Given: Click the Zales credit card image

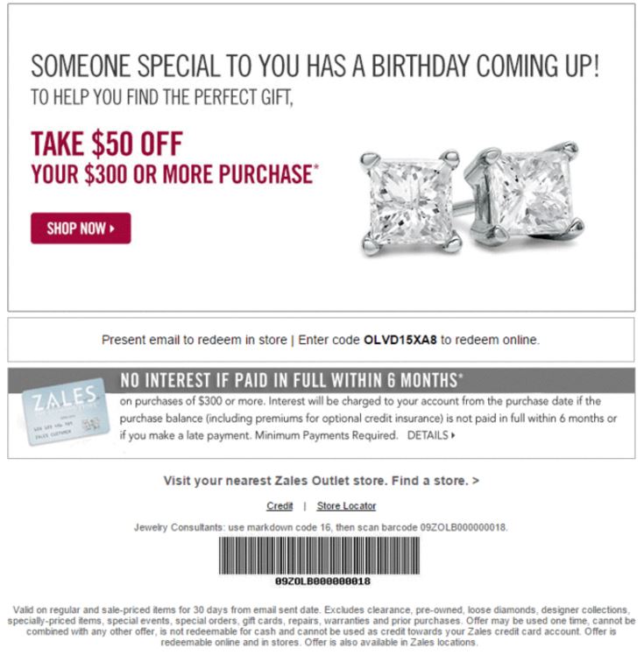Looking at the screenshot, I should [66, 411].
